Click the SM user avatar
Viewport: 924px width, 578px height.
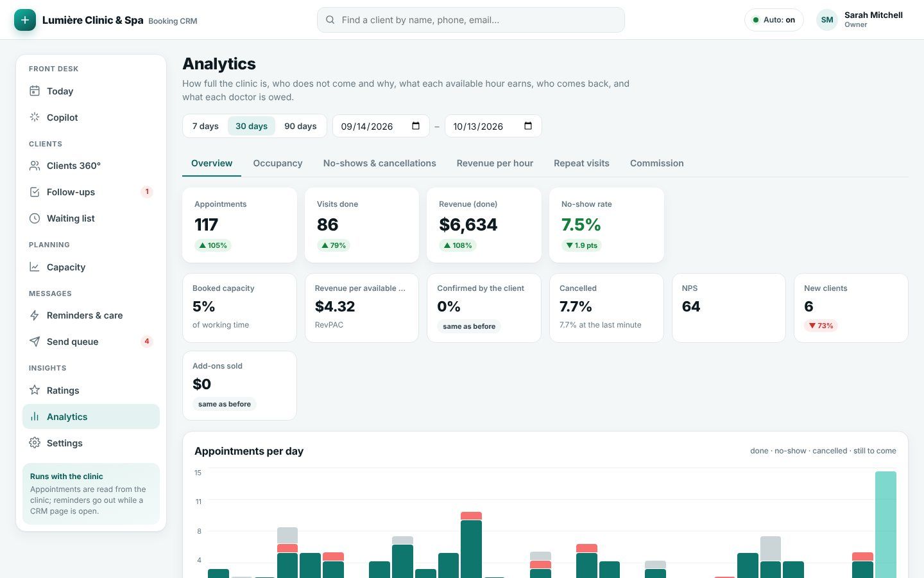click(827, 20)
